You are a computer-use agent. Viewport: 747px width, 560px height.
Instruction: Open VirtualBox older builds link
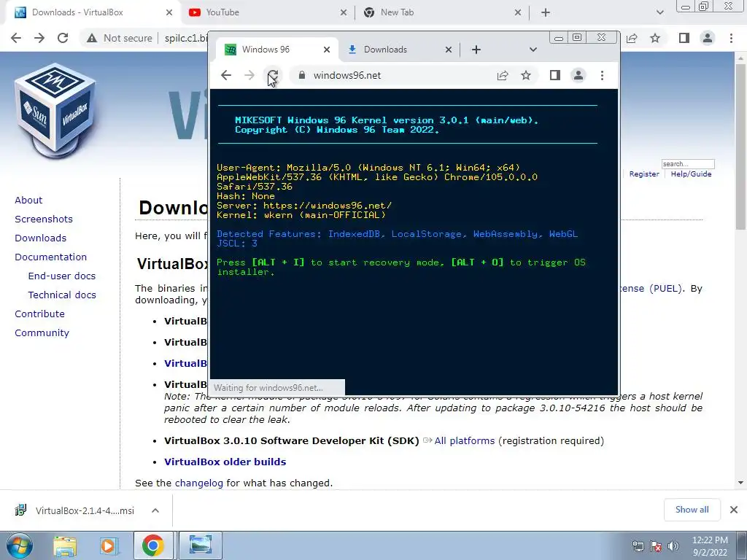tap(225, 462)
